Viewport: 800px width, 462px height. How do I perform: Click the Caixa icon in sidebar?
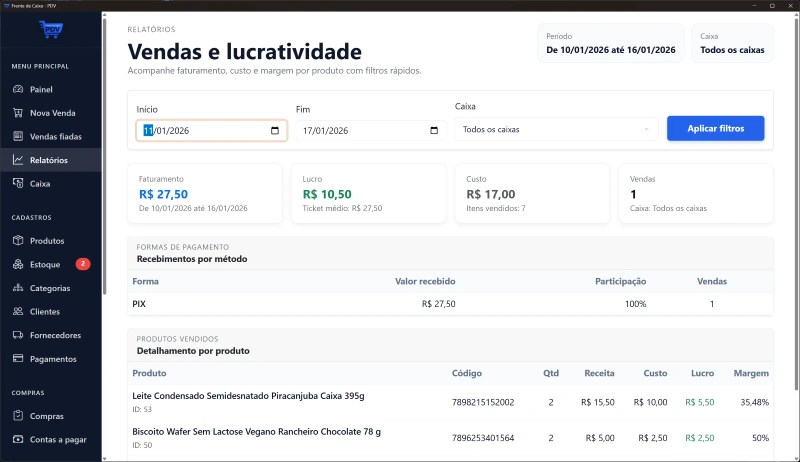(18, 184)
